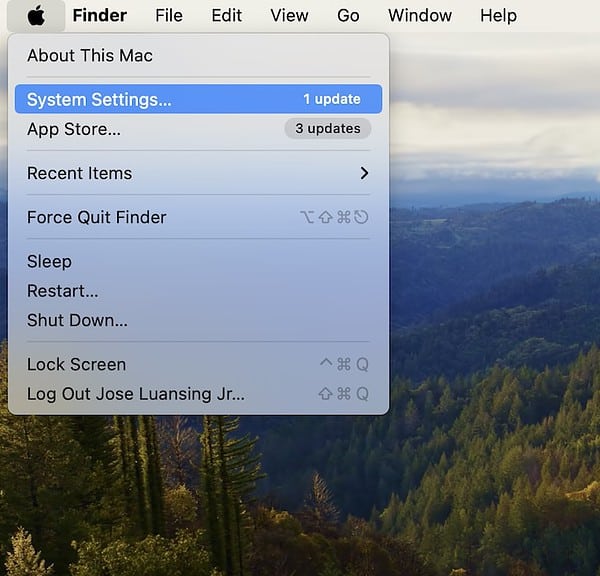
Task: Log Out Jose Luansing Jr.
Action: (135, 393)
